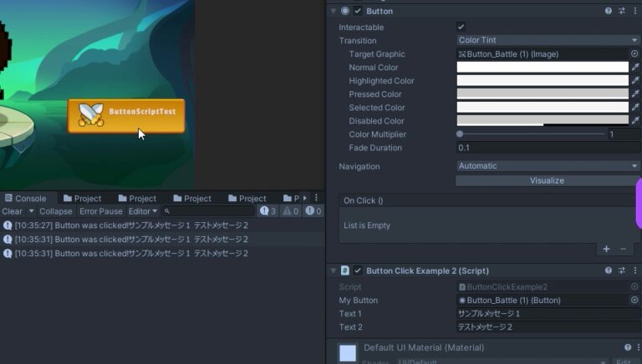
Task: Open Button component help reference icon
Action: [x=608, y=11]
